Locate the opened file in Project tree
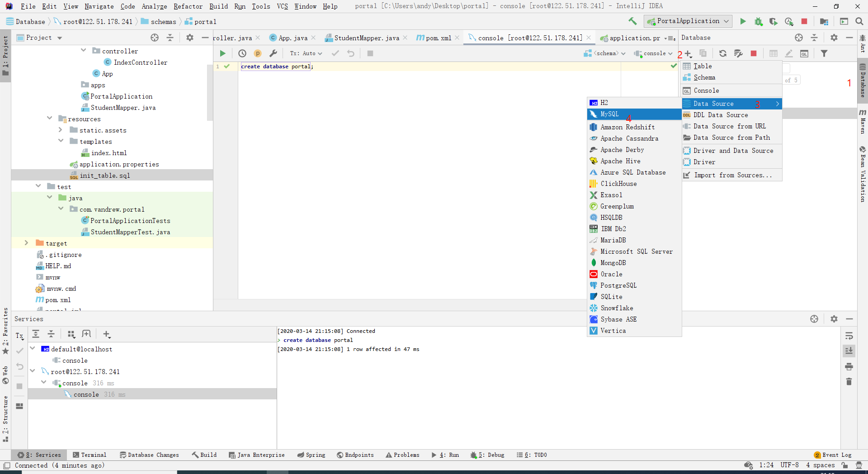Image resolution: width=868 pixels, height=474 pixels. (155, 38)
